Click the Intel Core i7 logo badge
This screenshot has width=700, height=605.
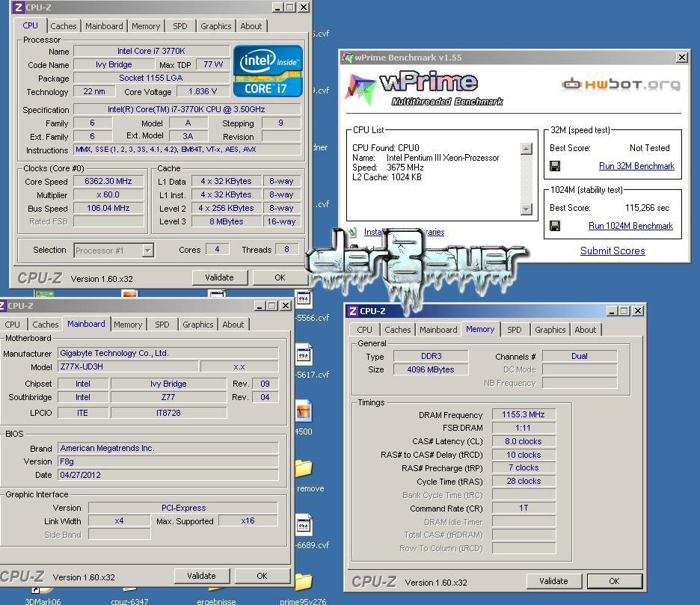268,71
